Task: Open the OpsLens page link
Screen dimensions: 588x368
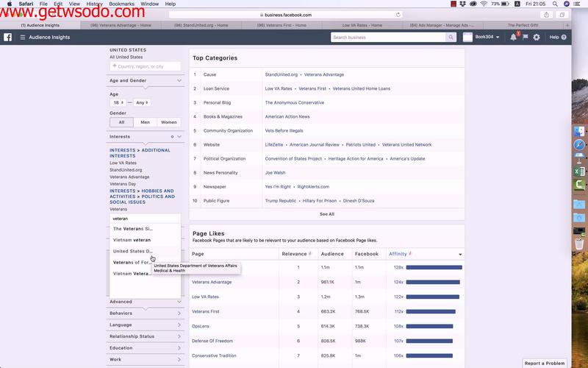Action: pyautogui.click(x=200, y=326)
